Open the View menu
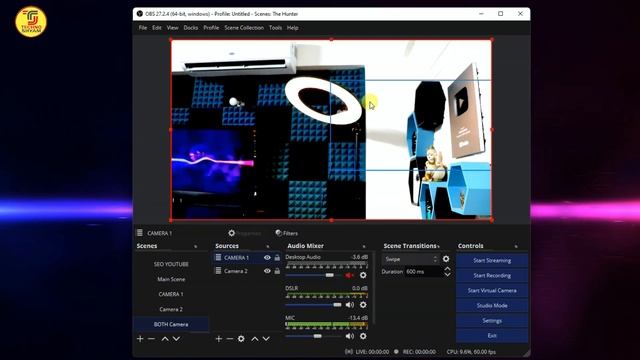This screenshot has width=640, height=360. pos(172,28)
